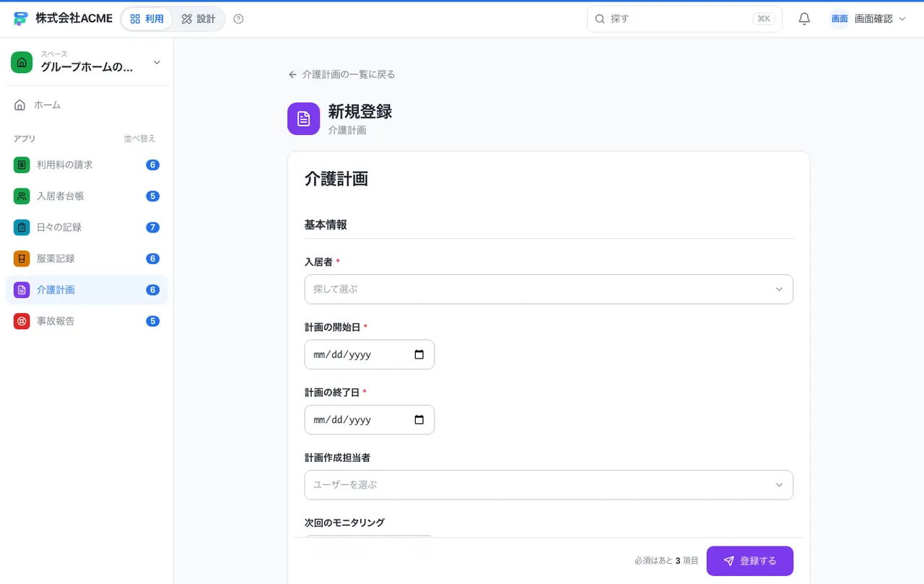Click 介護計画の一覧に戻る back link
This screenshot has width=924, height=584.
tap(341, 74)
